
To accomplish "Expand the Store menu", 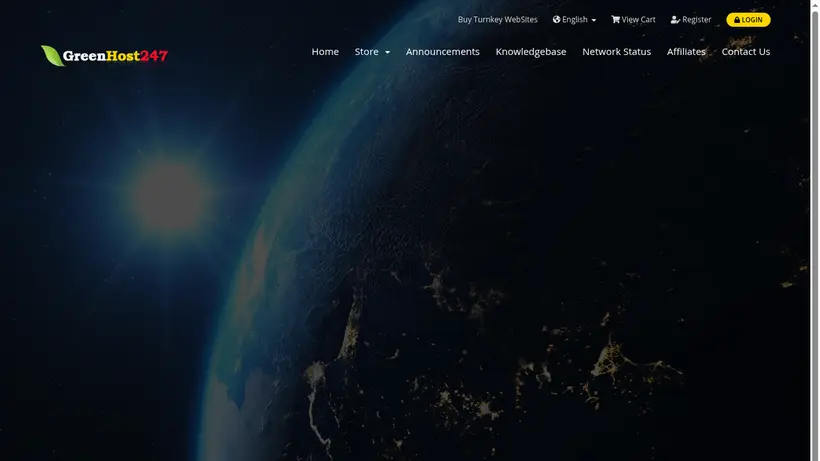I will (372, 52).
